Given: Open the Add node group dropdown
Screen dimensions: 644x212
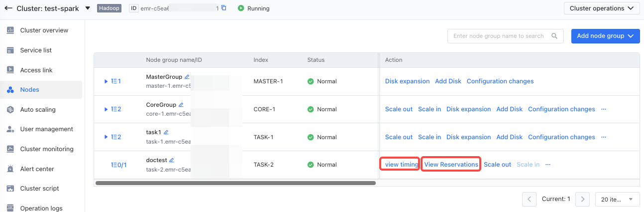Looking at the screenshot, I should [605, 36].
